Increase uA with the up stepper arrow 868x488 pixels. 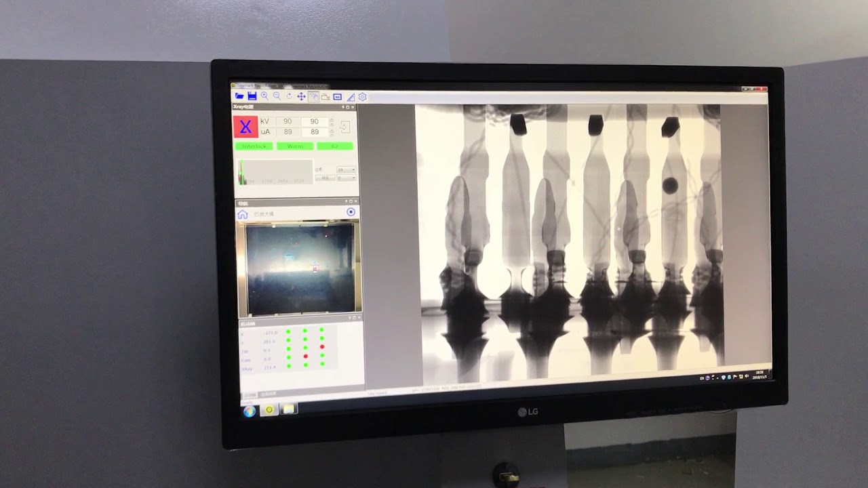point(332,129)
